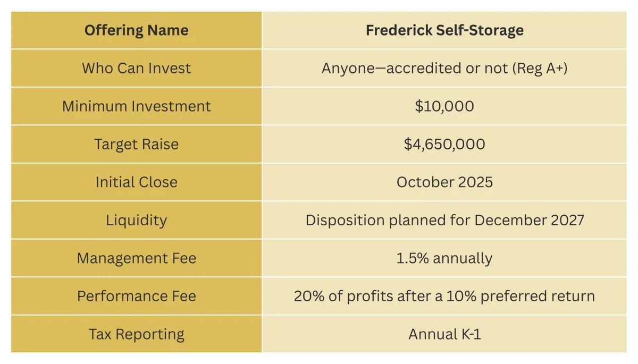638x364 pixels.
Task: Click the Tax Reporting label
Action: pyautogui.click(x=136, y=334)
